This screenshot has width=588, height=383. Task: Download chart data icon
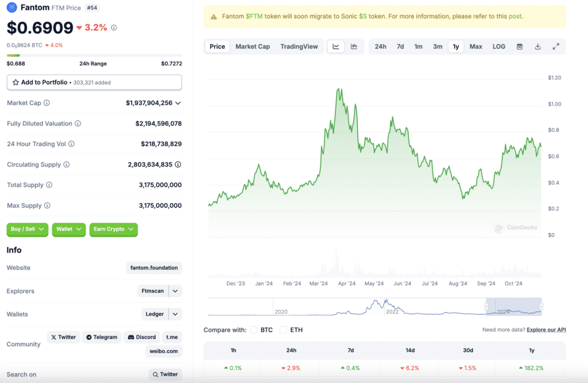(x=537, y=47)
